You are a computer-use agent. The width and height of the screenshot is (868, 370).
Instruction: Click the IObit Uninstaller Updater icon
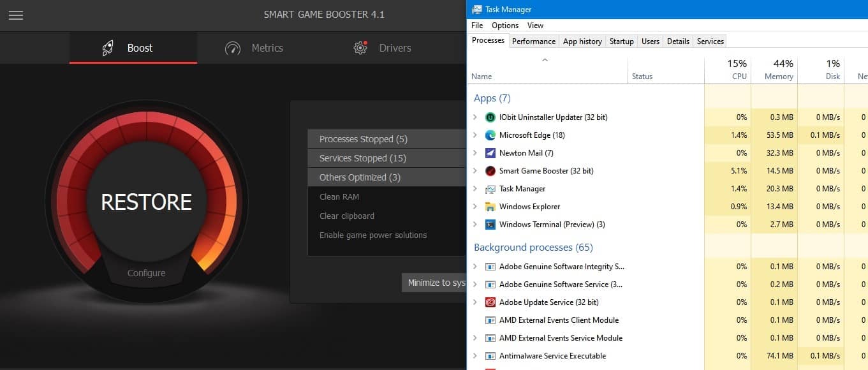tap(490, 117)
